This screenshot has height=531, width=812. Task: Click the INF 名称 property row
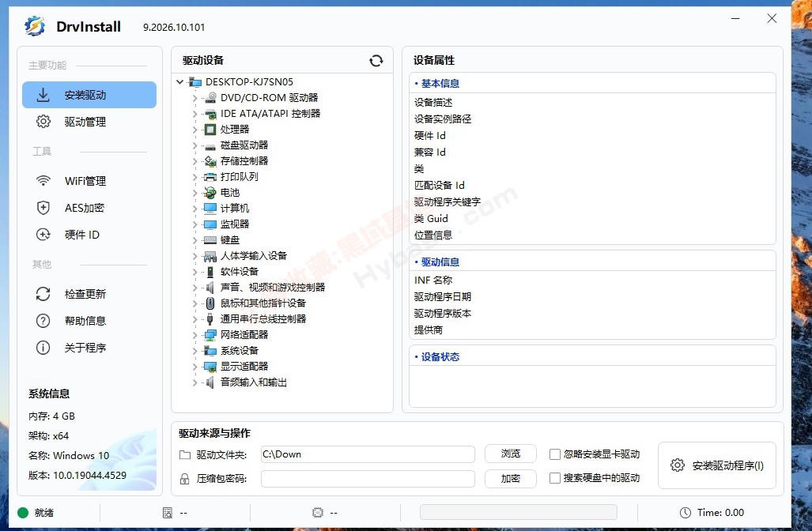click(x=592, y=280)
